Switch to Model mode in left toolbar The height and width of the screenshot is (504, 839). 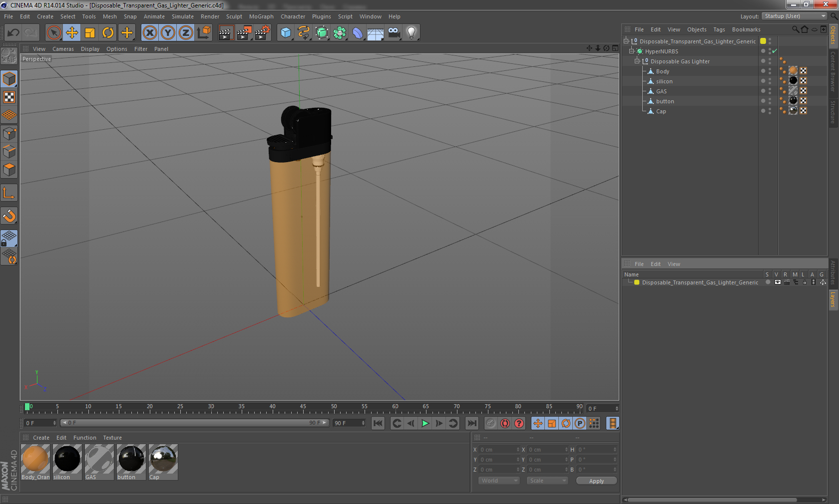9,79
